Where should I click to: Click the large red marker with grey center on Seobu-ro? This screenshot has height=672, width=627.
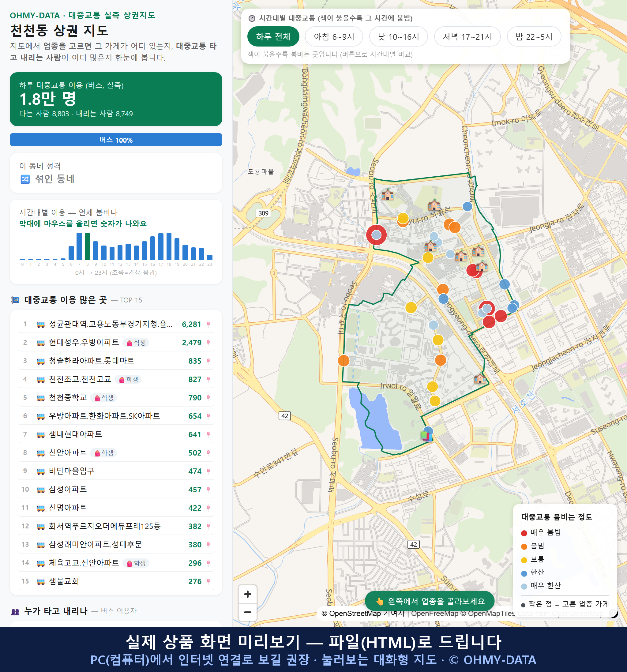point(376,235)
